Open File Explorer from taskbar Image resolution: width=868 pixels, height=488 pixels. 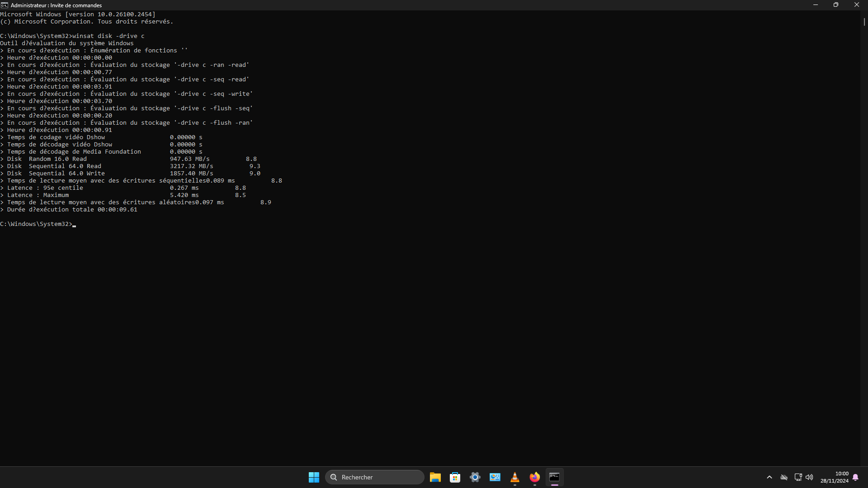click(435, 477)
